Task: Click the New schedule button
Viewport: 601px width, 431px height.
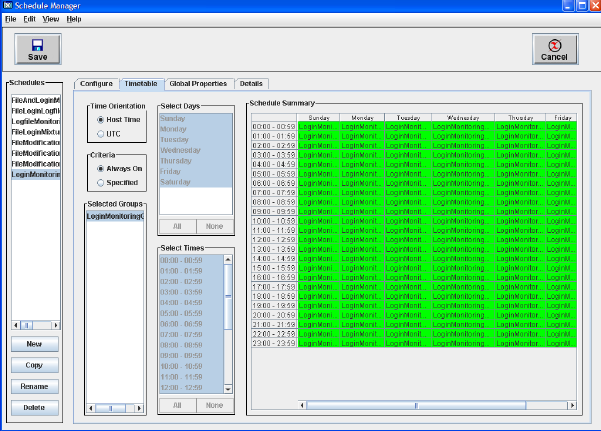Action: 34,344
